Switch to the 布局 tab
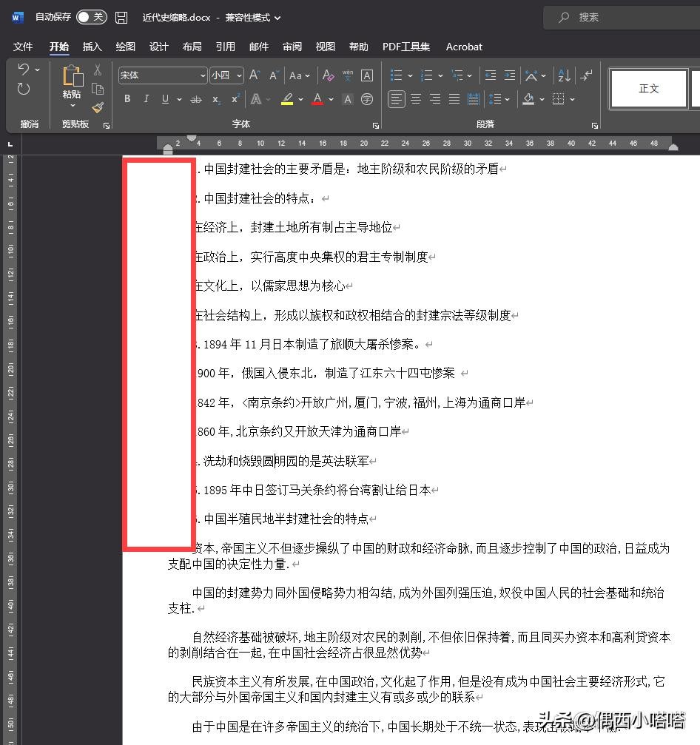This screenshot has width=700, height=745. coord(192,47)
